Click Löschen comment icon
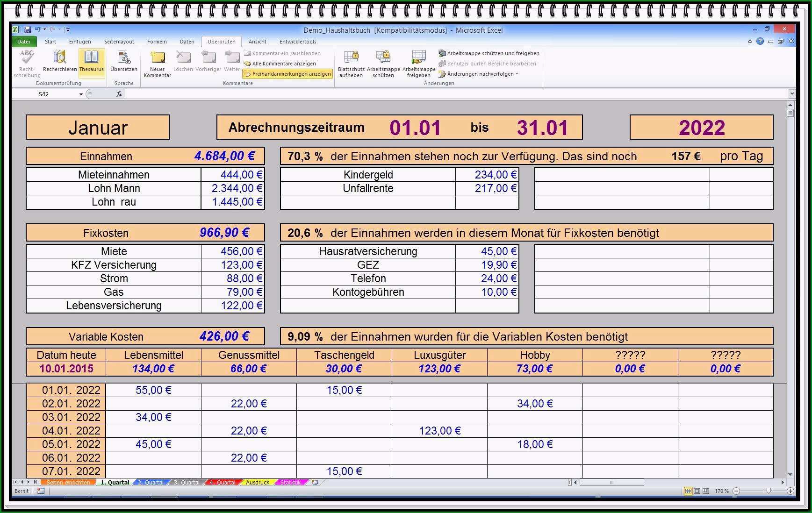Screen dimensions: 812x513 coord(183,57)
